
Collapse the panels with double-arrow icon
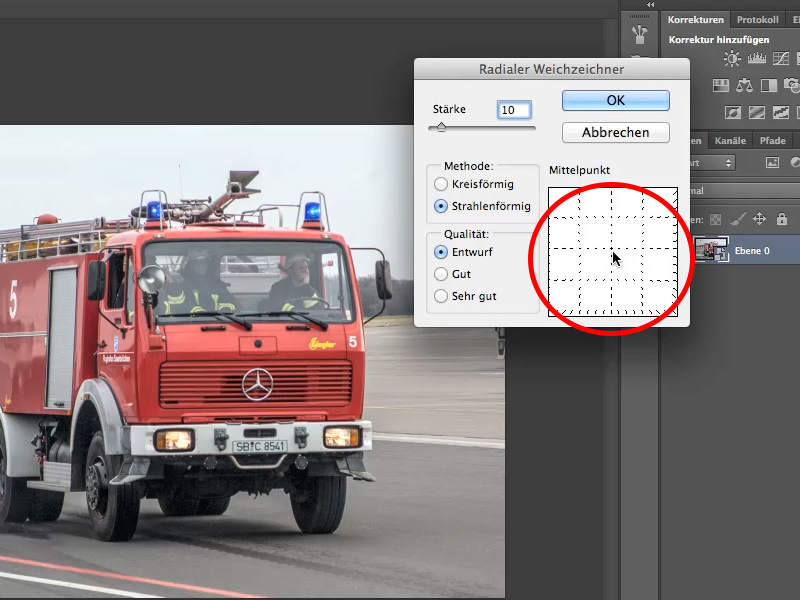pyautogui.click(x=650, y=4)
